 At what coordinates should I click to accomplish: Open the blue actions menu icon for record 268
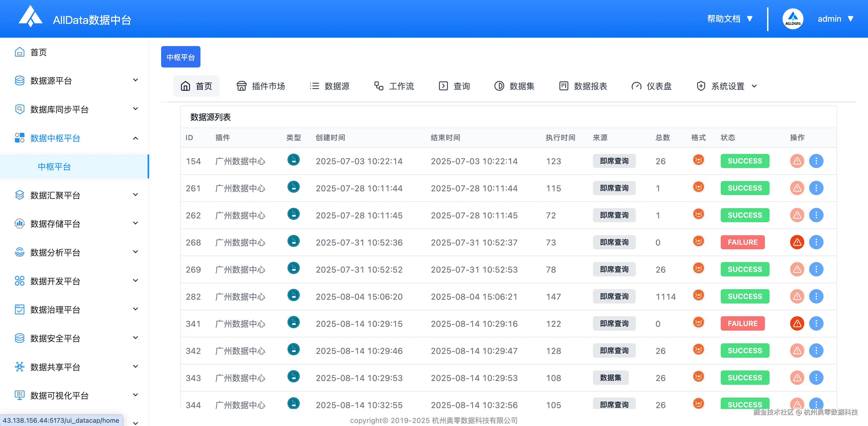pyautogui.click(x=816, y=242)
